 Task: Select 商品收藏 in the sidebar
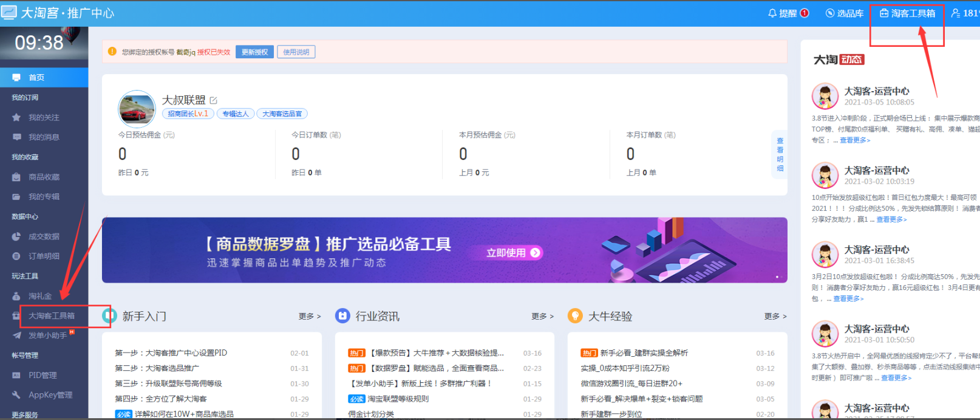pyautogui.click(x=44, y=177)
